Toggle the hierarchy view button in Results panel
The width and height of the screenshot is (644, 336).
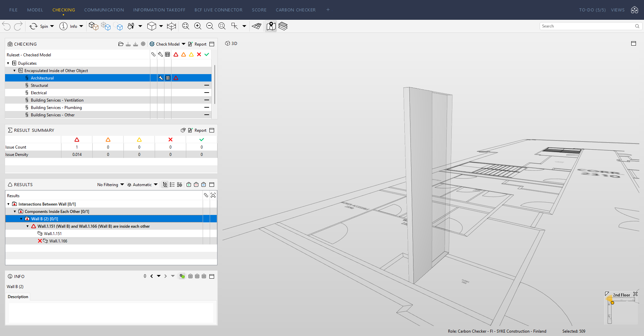[x=165, y=185]
